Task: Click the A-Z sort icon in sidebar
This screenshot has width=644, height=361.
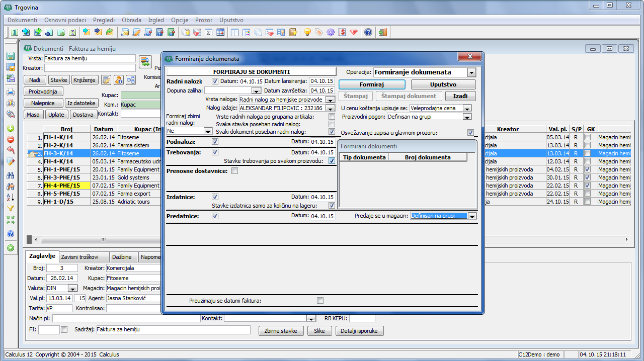Action: pos(10,197)
